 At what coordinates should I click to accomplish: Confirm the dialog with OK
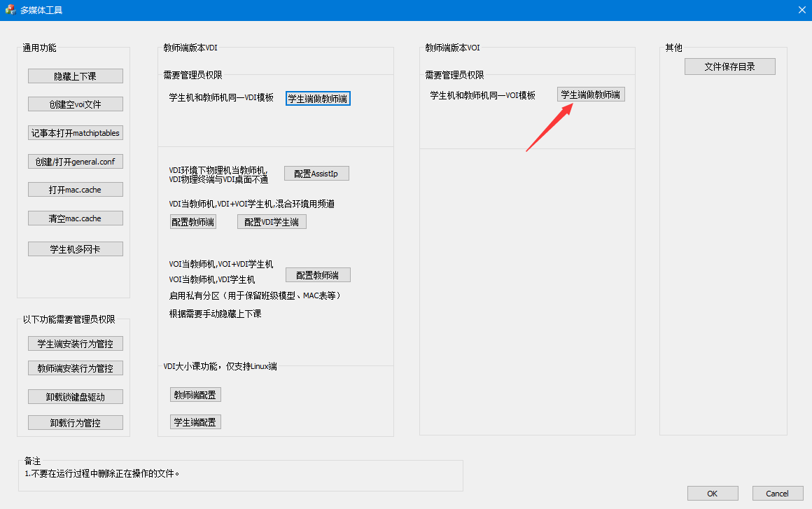712,494
